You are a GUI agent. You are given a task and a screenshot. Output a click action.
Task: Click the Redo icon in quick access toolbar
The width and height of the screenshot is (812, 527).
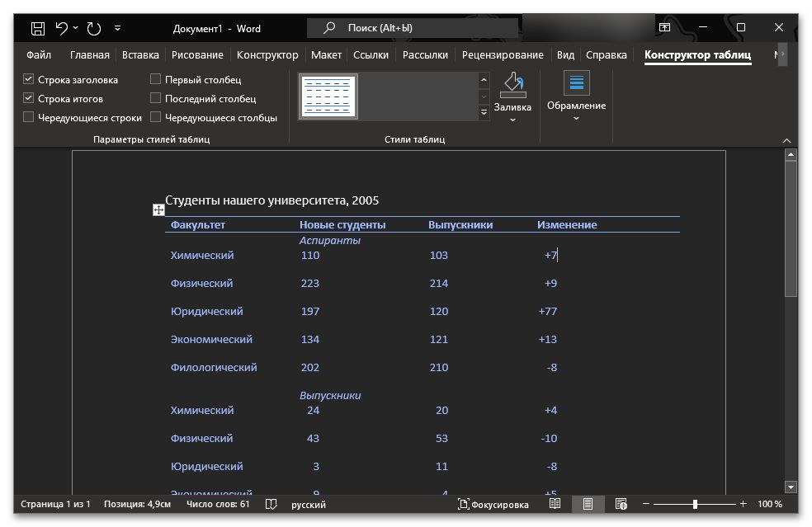point(94,28)
